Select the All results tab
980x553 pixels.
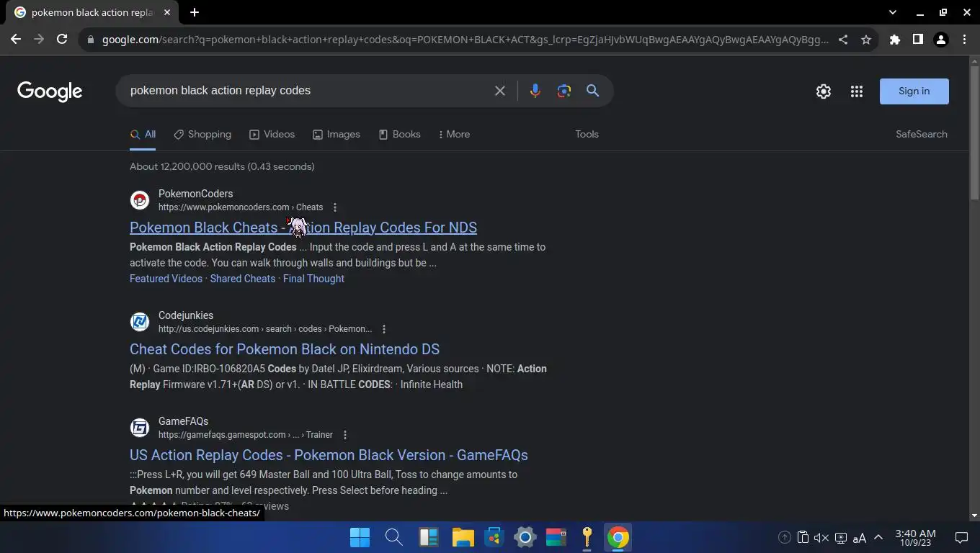(x=143, y=135)
